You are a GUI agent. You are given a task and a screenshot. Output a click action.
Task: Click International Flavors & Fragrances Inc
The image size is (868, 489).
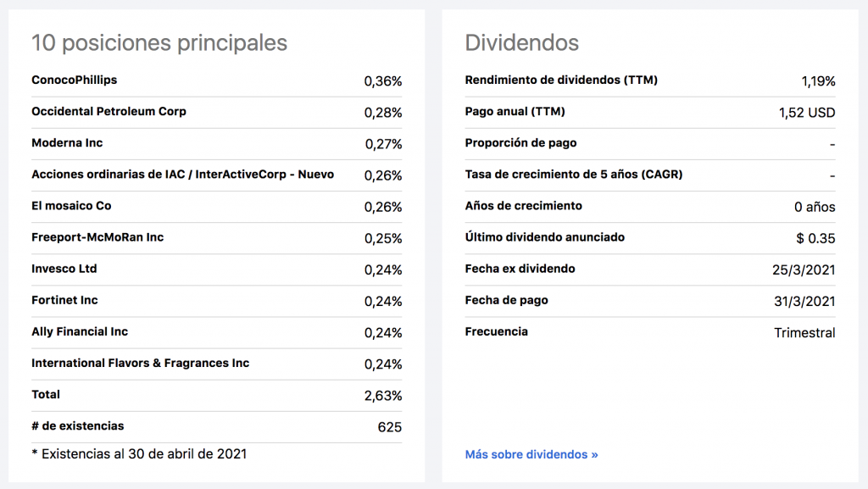click(141, 364)
